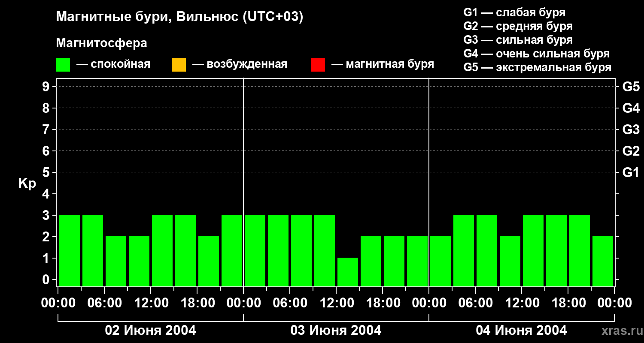Viewport: 644px width, 343px height.
Task: Click the 03 June bar starting at 06:00
Action: click(301, 250)
